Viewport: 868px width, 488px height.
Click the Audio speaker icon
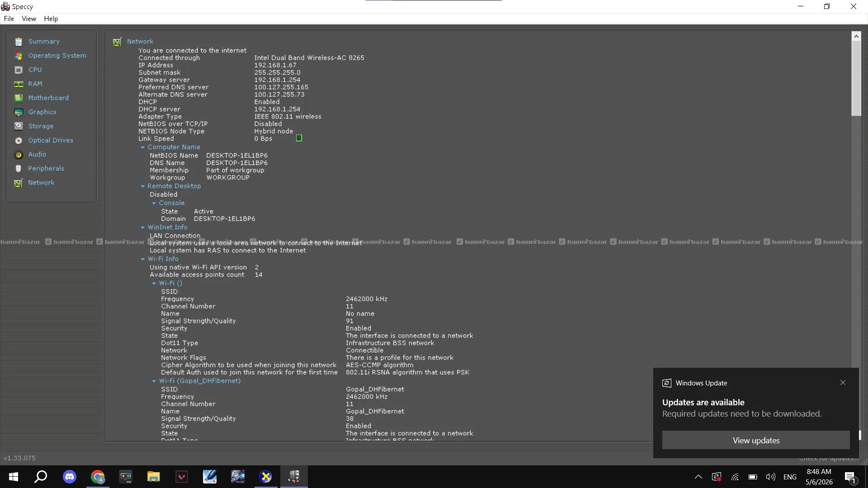[19, 155]
